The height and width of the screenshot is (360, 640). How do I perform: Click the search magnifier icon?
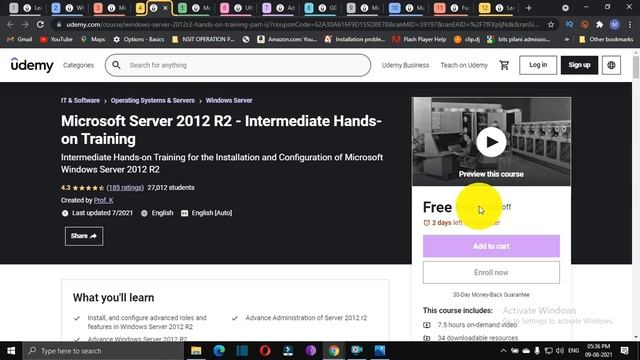116,65
